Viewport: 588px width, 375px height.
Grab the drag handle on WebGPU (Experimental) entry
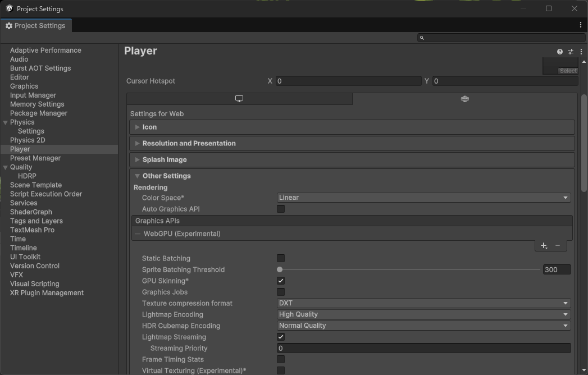click(x=137, y=234)
